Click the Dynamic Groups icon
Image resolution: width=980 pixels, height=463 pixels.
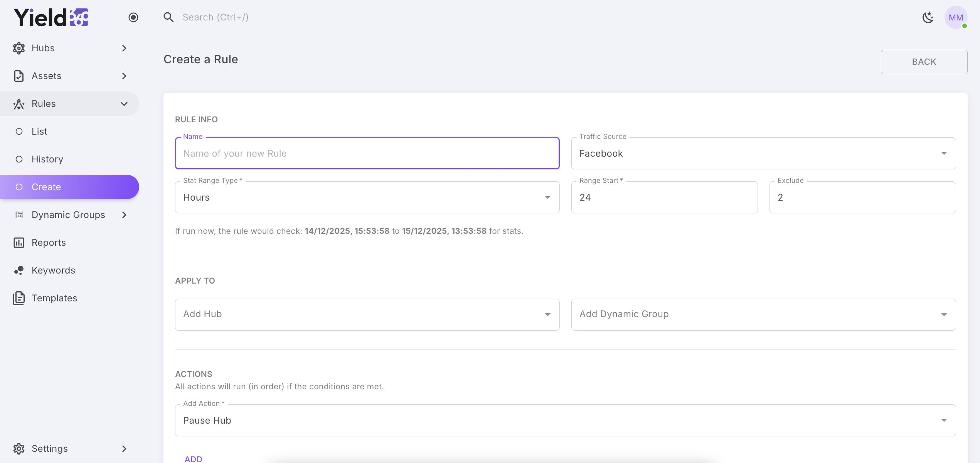tap(19, 215)
